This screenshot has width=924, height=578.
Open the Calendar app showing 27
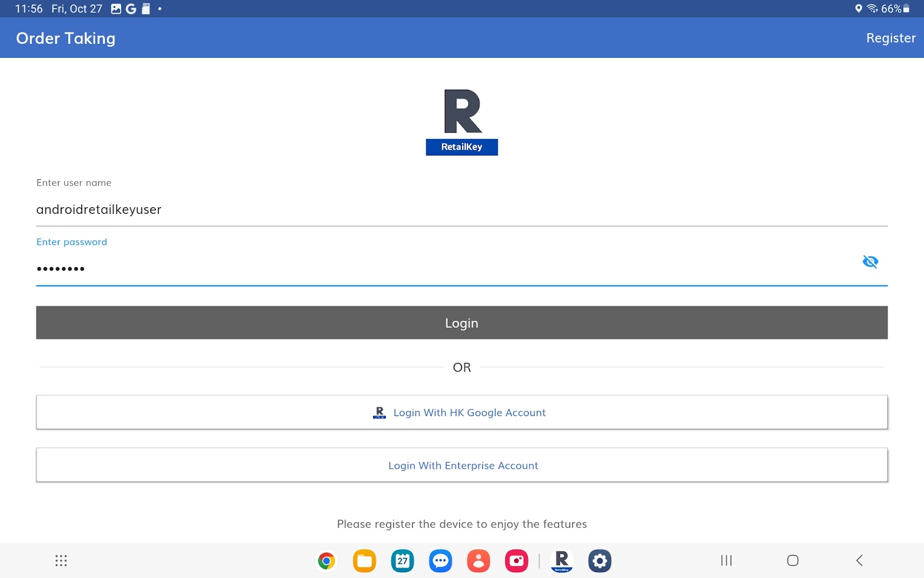403,561
